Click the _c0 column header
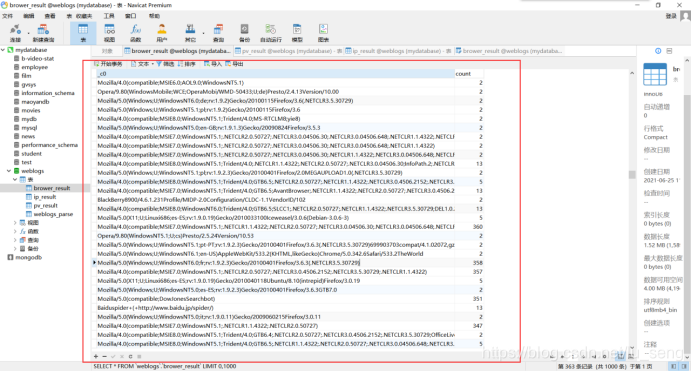692x371 pixels. click(x=276, y=74)
